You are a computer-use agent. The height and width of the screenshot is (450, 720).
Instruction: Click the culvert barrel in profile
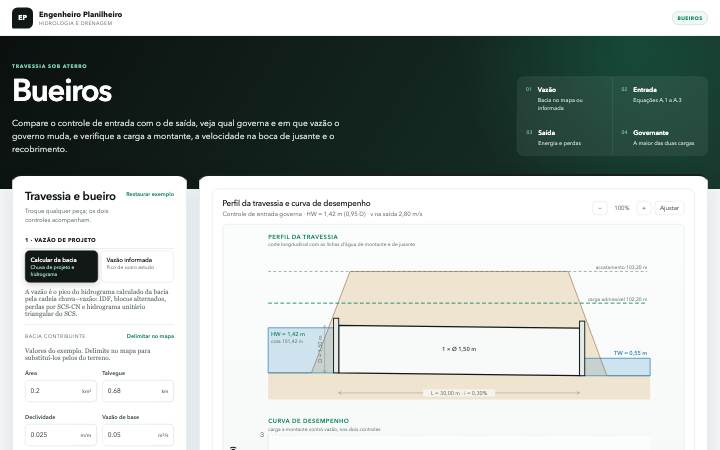(x=459, y=350)
